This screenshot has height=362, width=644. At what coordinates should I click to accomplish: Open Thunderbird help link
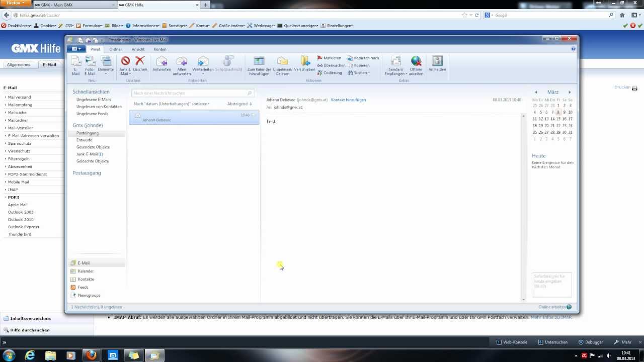(19, 234)
